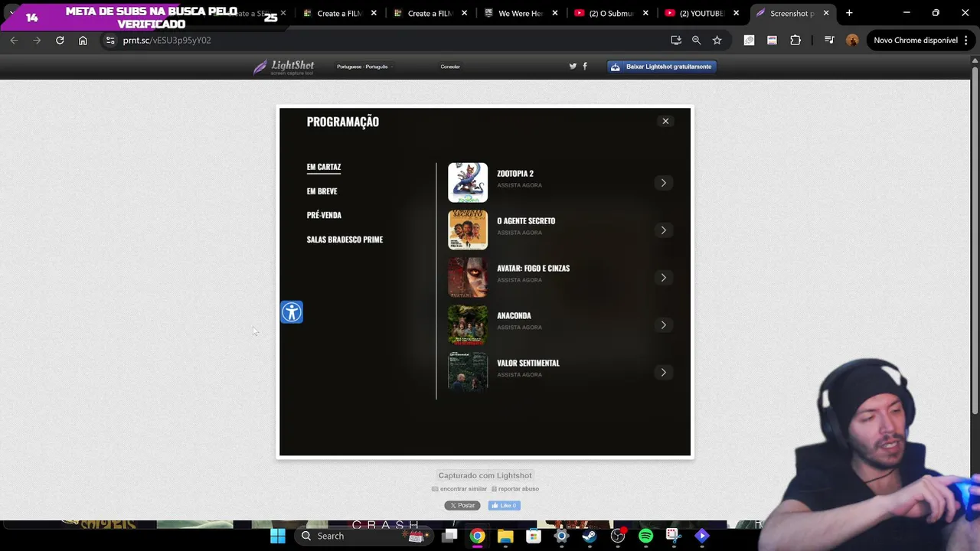Click Baixar Lightshot gratuitamente button
This screenshot has height=551, width=980.
(661, 67)
